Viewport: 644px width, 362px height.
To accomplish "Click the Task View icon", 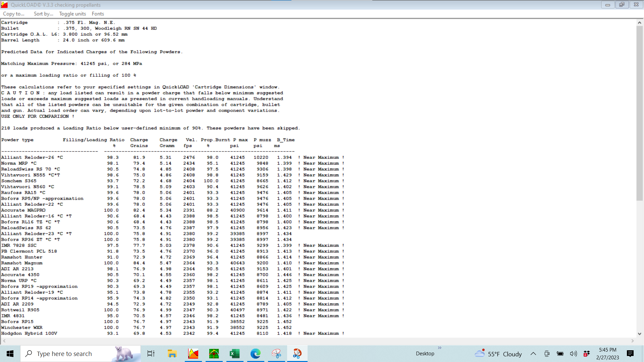I will tap(151, 354).
